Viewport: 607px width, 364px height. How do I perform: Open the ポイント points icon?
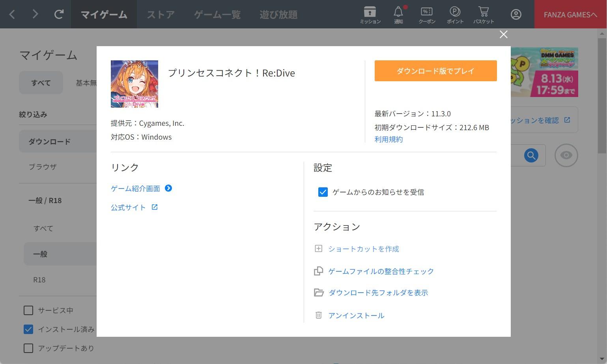455,14
